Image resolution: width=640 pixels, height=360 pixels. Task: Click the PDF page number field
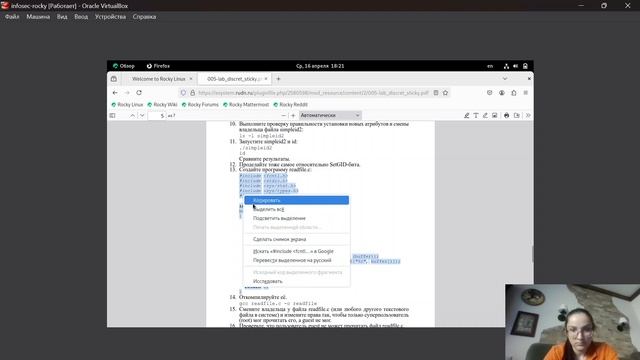pyautogui.click(x=157, y=116)
